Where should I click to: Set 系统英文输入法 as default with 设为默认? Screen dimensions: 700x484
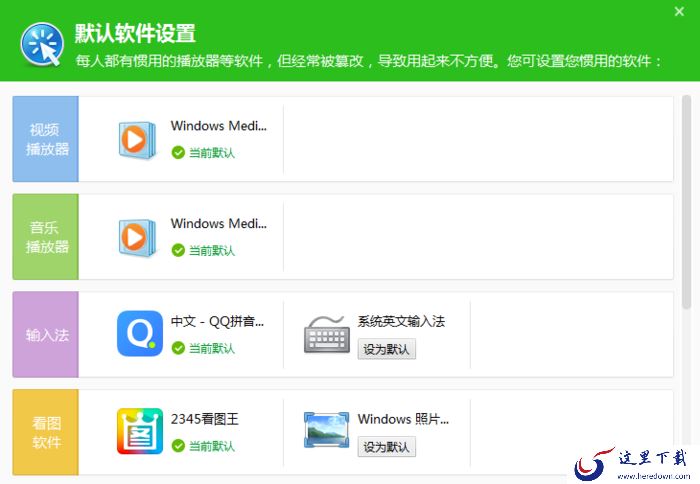pos(387,349)
